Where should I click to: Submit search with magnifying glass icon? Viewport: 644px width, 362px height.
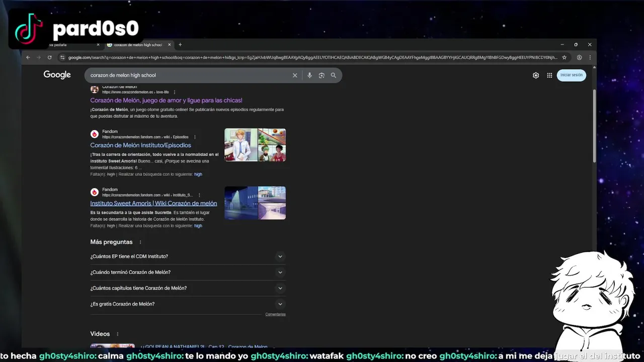333,75
